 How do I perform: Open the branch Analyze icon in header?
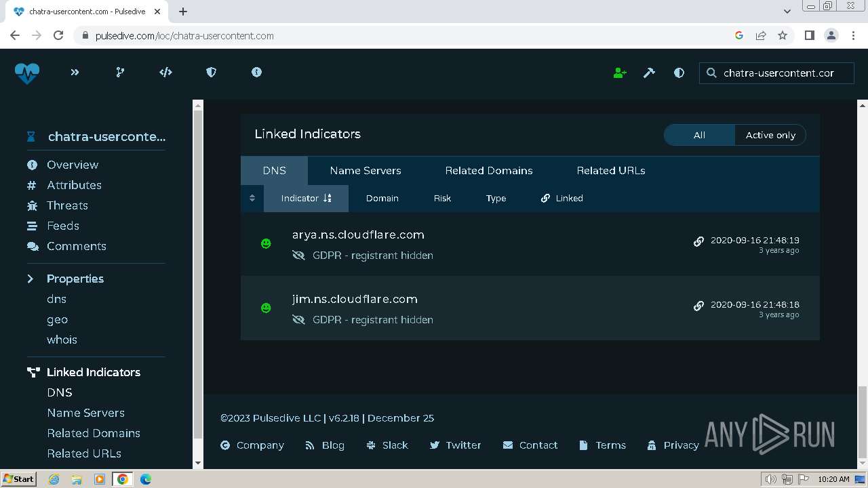tap(120, 72)
